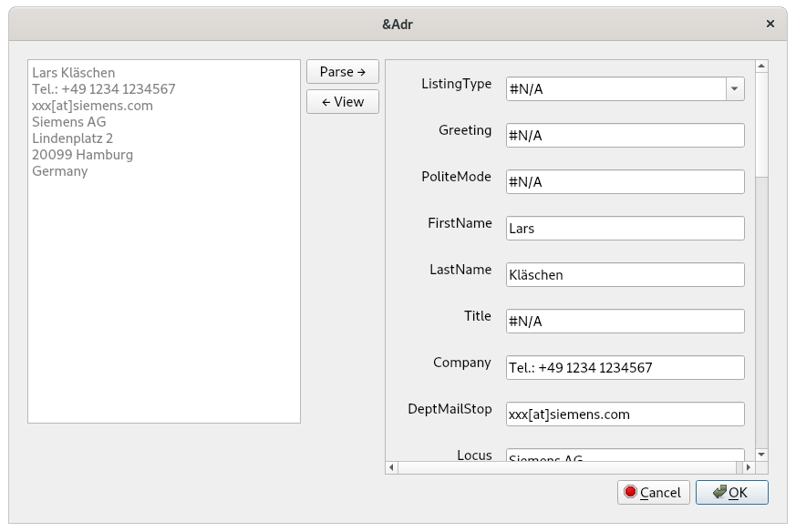
Task: Confirm the dialog with OK
Action: (730, 492)
